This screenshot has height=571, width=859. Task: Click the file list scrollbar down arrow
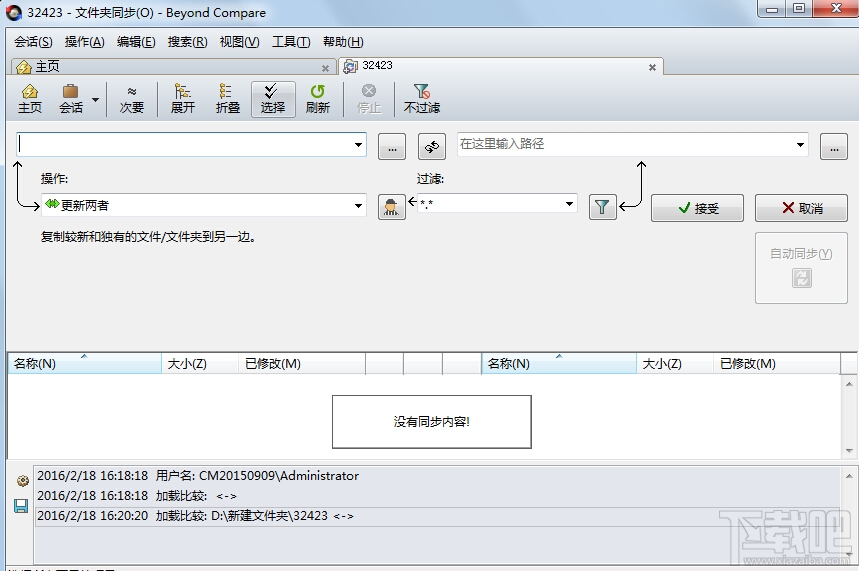click(x=849, y=451)
